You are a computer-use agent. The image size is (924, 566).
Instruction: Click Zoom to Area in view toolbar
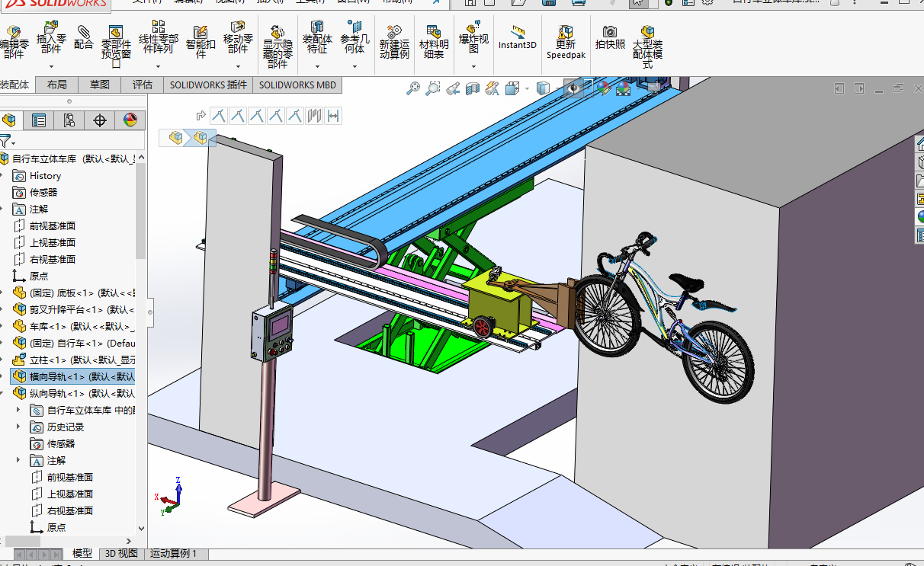(433, 89)
